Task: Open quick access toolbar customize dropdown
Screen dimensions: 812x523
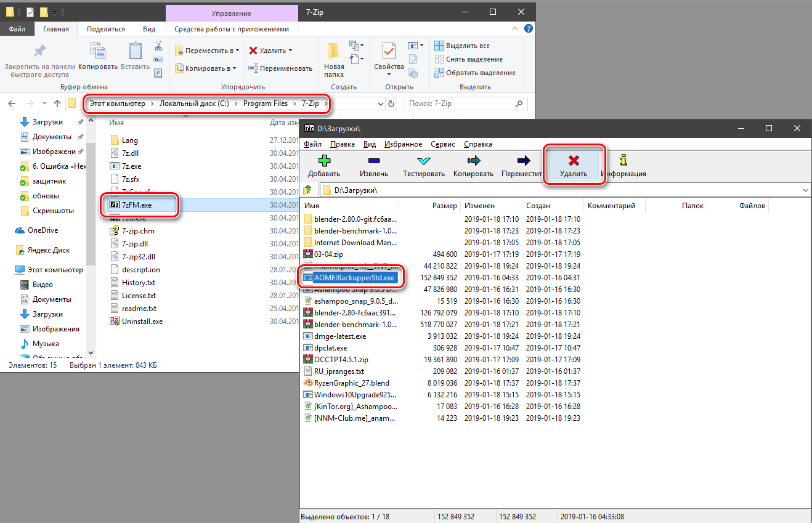Action: tap(55, 12)
